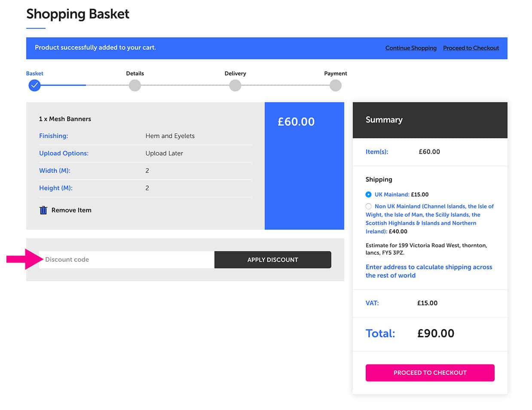This screenshot has height=410, width=532.
Task: Go to the Details step label
Action: 135,73
